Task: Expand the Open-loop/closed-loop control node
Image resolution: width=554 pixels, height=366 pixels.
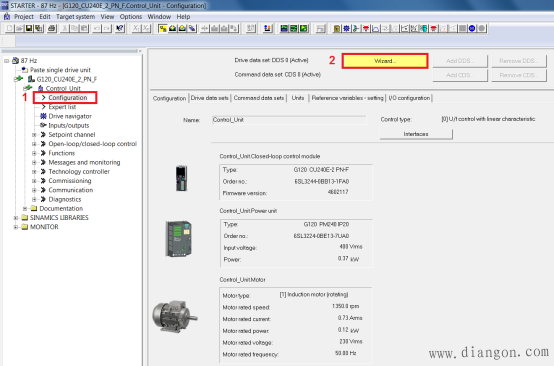Action: pos(34,144)
